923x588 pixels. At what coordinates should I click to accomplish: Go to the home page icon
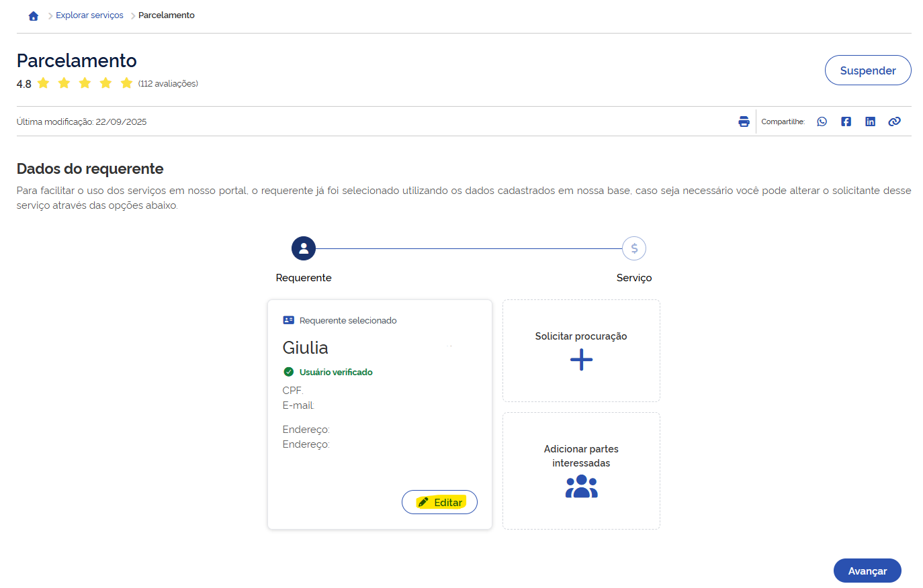tap(34, 15)
